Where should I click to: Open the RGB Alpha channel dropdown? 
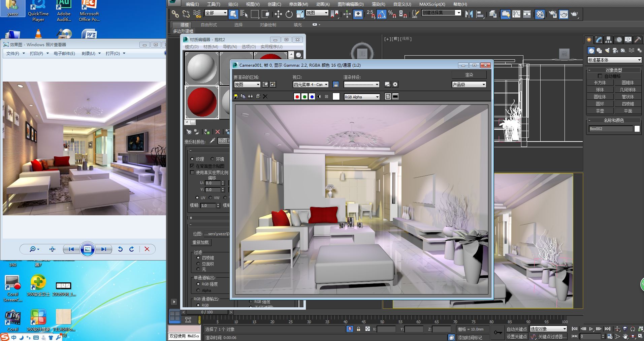point(362,97)
